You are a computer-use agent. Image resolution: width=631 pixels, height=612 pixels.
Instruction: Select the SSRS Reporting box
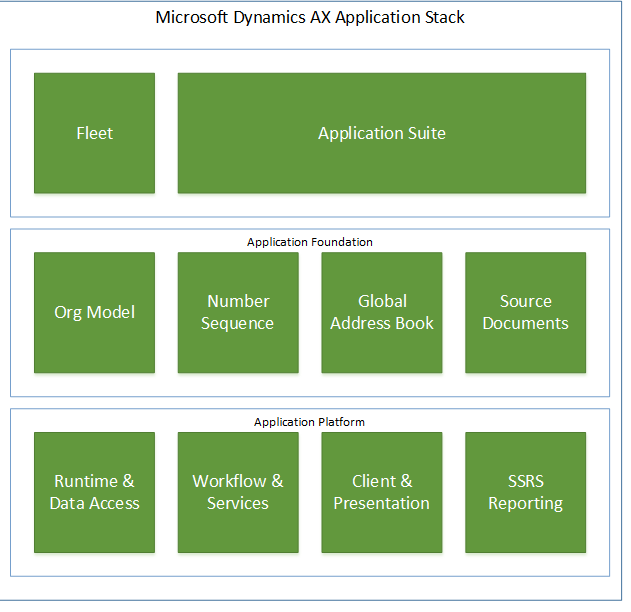click(x=526, y=492)
